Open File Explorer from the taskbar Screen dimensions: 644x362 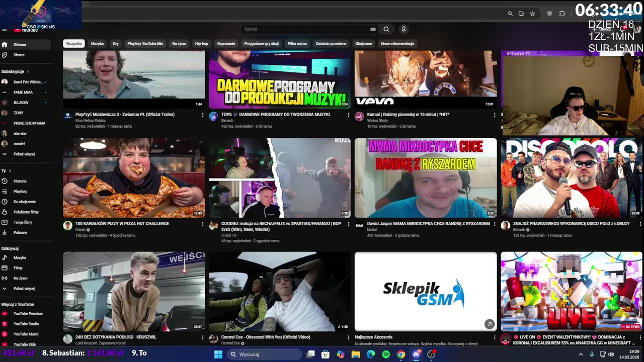point(356,354)
